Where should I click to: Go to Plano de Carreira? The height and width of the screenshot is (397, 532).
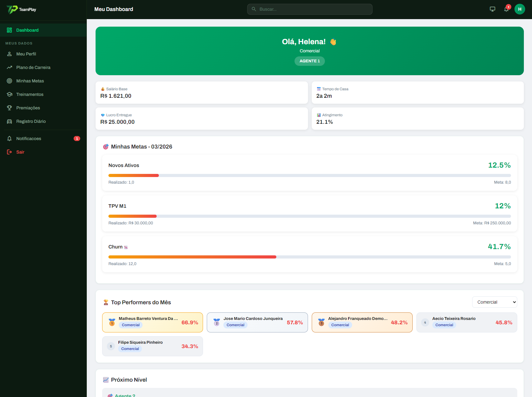[x=43, y=67]
